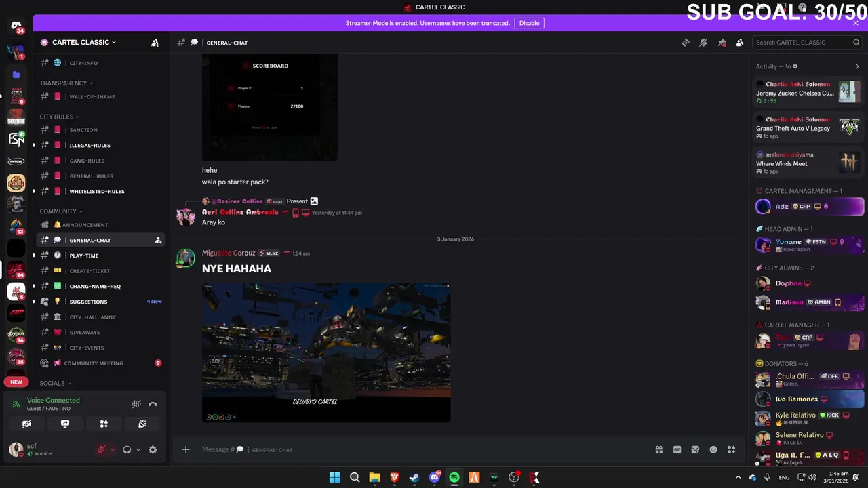The width and height of the screenshot is (868, 488).
Task: Open the suggestions channel
Action: tap(100, 302)
